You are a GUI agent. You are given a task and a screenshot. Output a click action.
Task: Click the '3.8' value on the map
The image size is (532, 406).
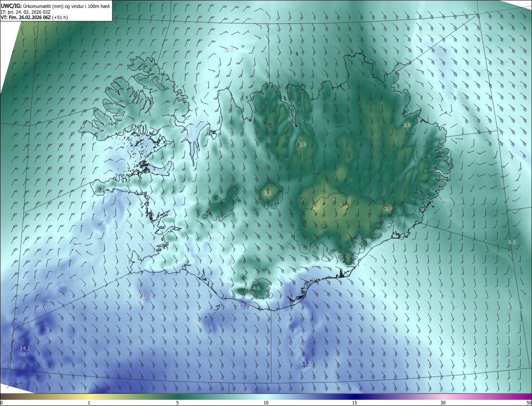click(x=407, y=125)
